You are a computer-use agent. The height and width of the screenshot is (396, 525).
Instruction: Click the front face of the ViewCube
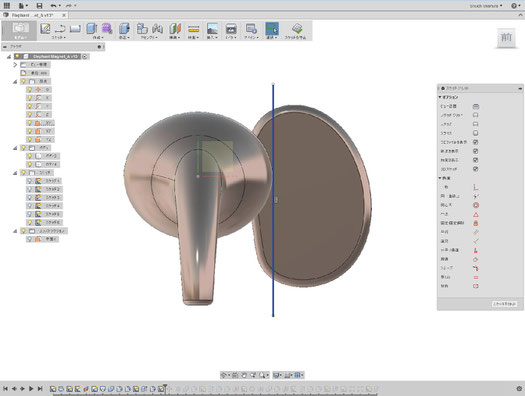point(506,37)
